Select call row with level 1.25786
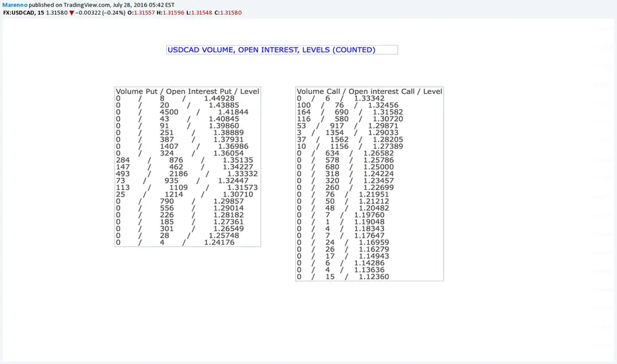This screenshot has width=617, height=364. tap(346, 160)
